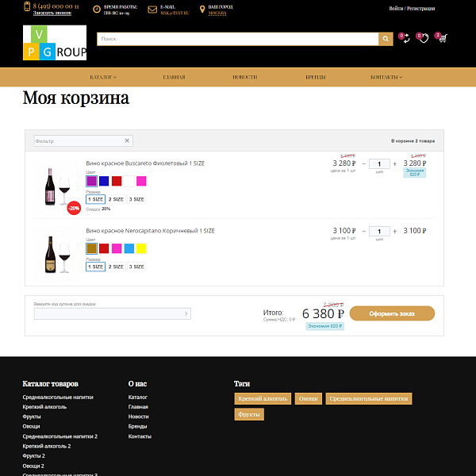Select 2 SIZE for Buscareto wine

click(116, 199)
